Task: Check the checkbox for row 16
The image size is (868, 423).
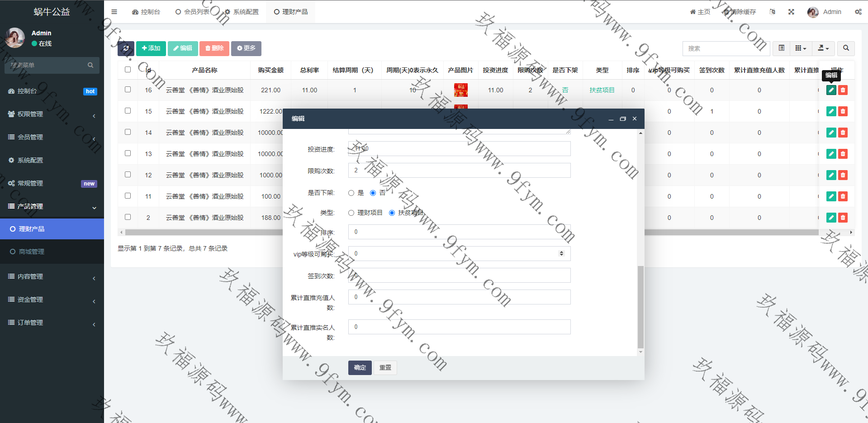Action: (128, 90)
